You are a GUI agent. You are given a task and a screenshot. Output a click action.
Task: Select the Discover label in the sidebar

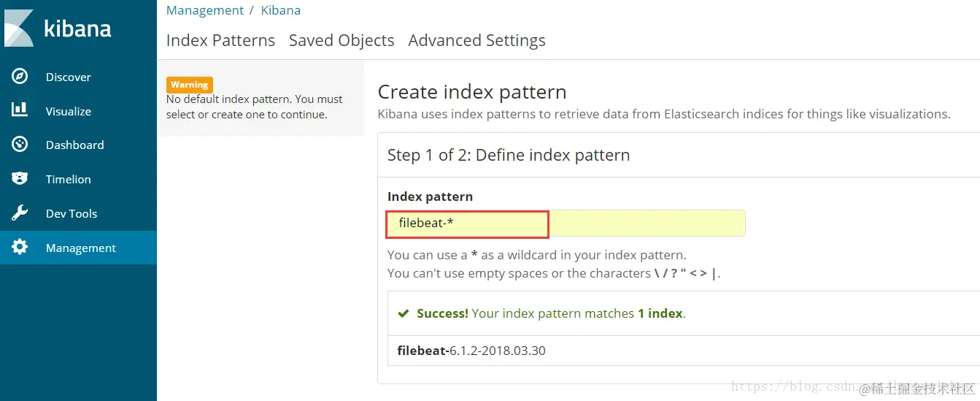click(x=69, y=77)
